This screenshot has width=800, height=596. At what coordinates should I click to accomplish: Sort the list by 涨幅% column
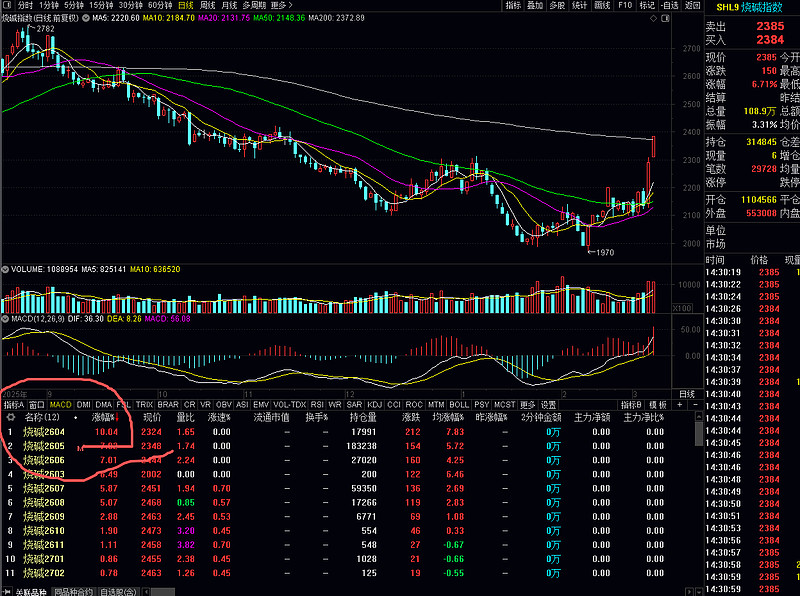pyautogui.click(x=105, y=417)
